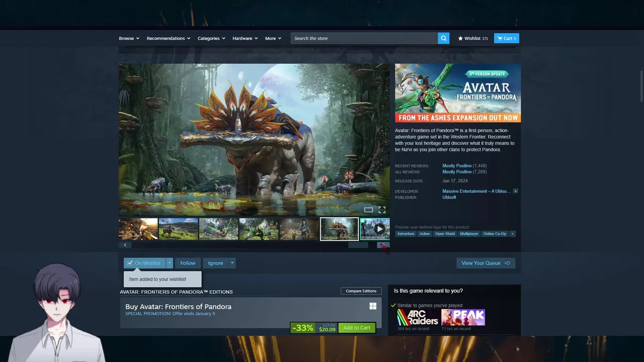644x362 pixels.
Task: Select the fifth thumbnail showing a Na'vi character
Action: click(x=299, y=229)
